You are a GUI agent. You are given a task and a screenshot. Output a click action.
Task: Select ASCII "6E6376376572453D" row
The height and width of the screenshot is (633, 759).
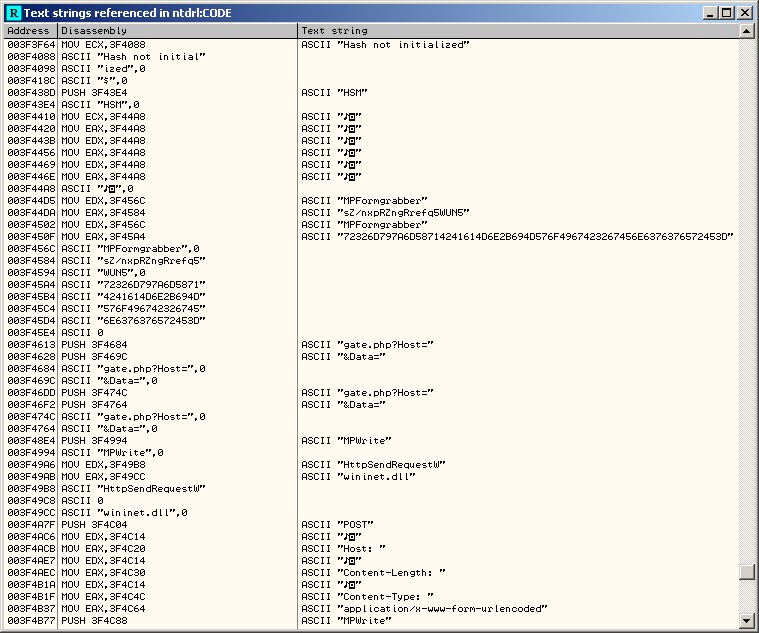[372, 320]
